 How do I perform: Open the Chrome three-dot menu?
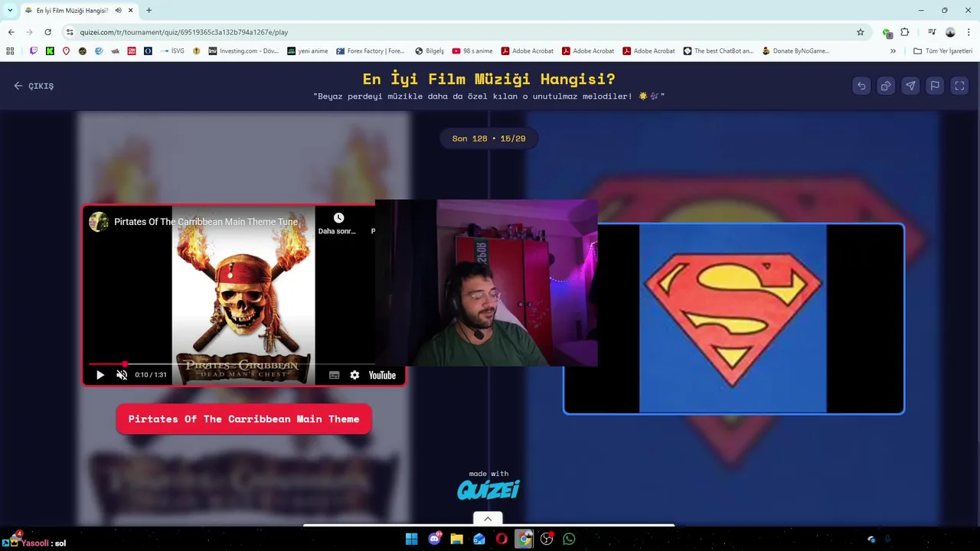pos(969,32)
